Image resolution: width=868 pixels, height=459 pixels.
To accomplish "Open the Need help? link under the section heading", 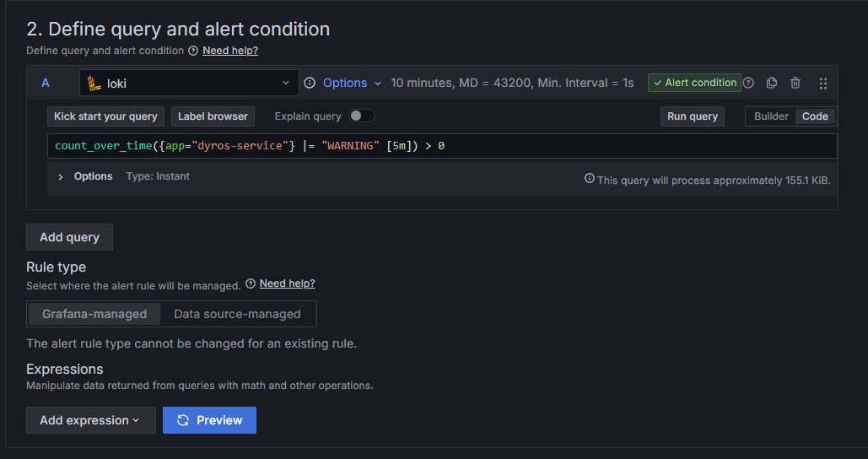I will (x=230, y=51).
